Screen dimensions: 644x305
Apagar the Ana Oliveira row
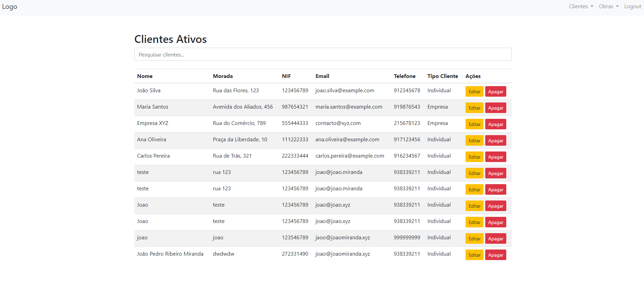[x=495, y=141]
